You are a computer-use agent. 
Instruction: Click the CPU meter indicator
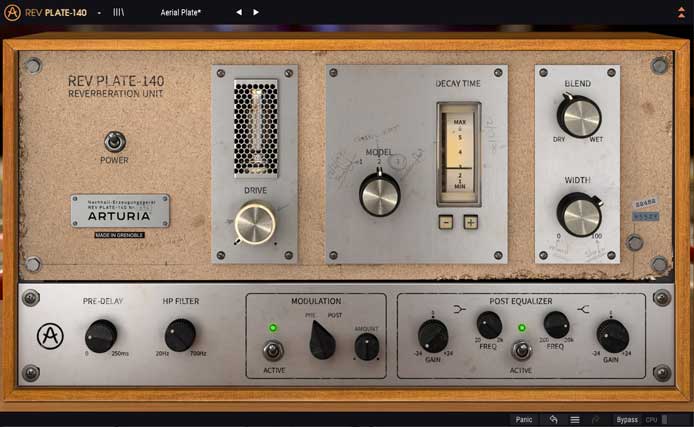point(656,419)
